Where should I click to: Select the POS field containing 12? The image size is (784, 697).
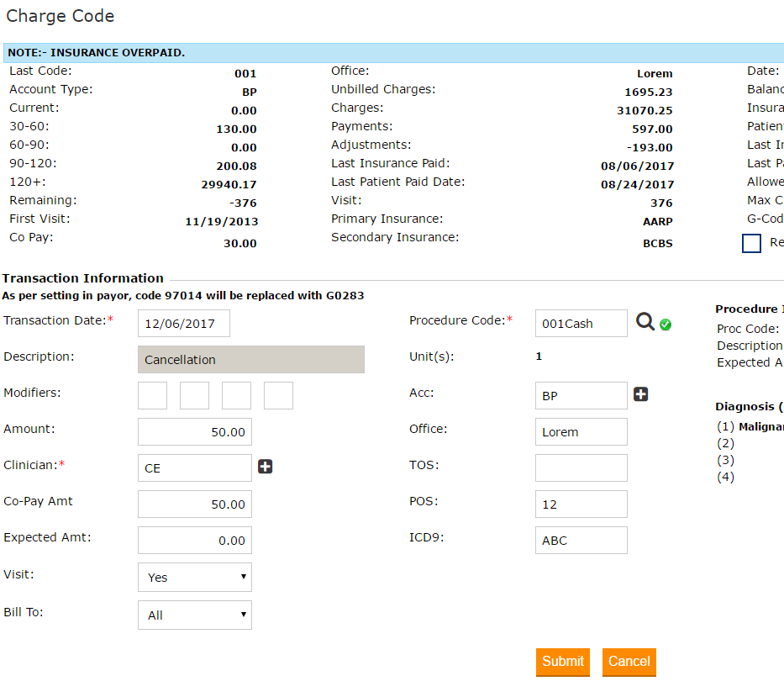(581, 504)
